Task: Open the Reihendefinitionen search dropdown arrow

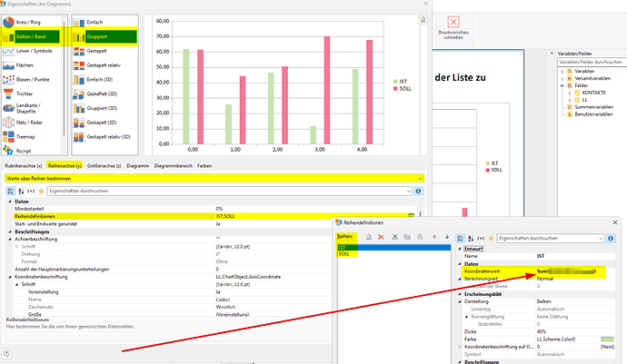Action: (x=601, y=239)
